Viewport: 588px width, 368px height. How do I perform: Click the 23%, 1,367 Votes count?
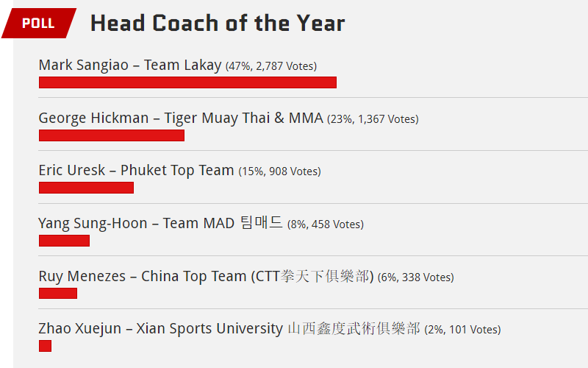coord(373,119)
